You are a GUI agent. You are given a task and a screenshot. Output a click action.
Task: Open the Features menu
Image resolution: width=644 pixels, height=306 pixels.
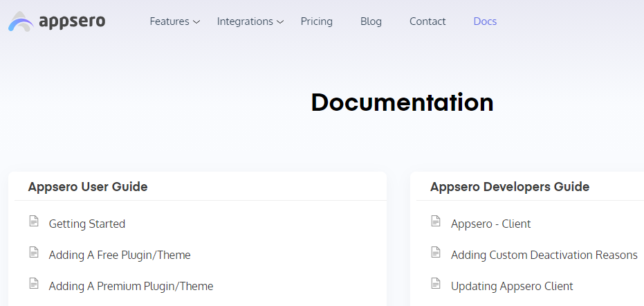point(169,21)
